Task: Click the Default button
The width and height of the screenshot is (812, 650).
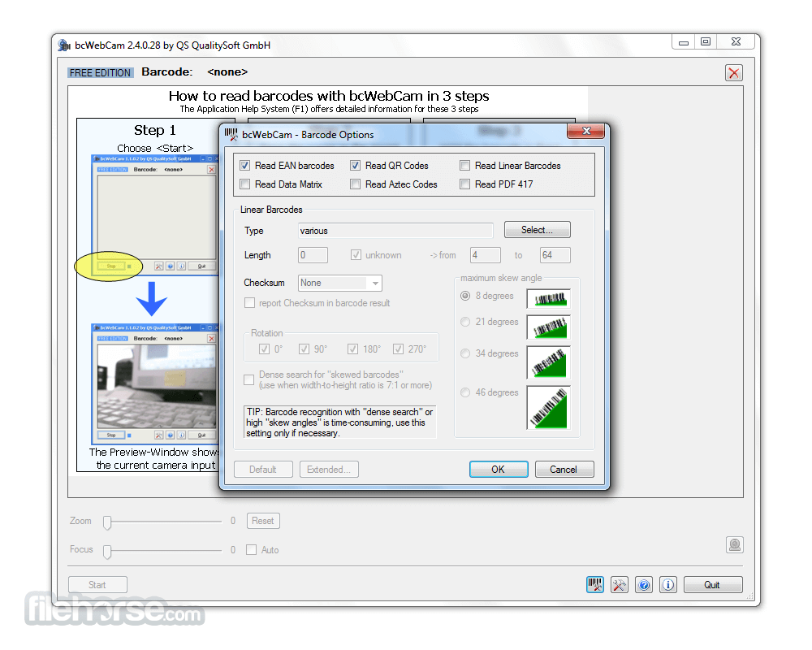Action: 263,470
